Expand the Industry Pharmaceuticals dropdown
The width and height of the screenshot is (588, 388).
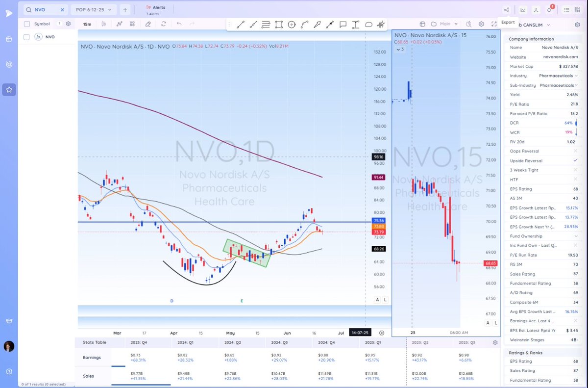[576, 76]
